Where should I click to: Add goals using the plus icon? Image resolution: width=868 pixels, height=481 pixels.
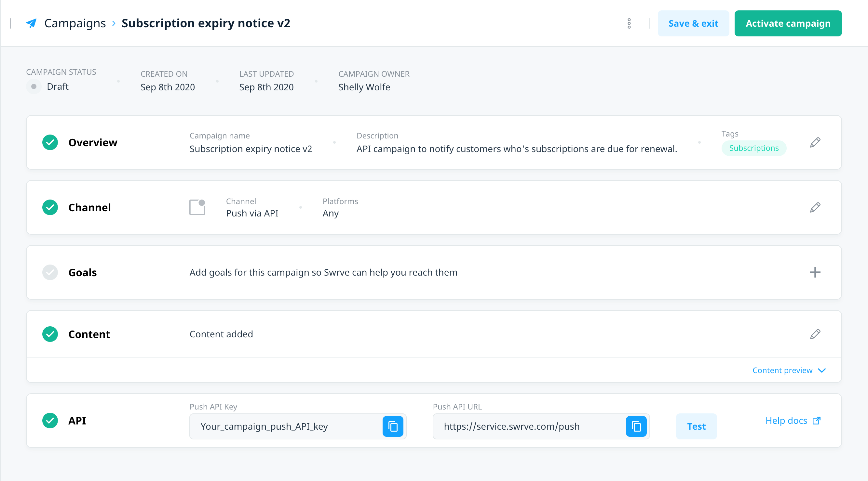[x=815, y=272]
